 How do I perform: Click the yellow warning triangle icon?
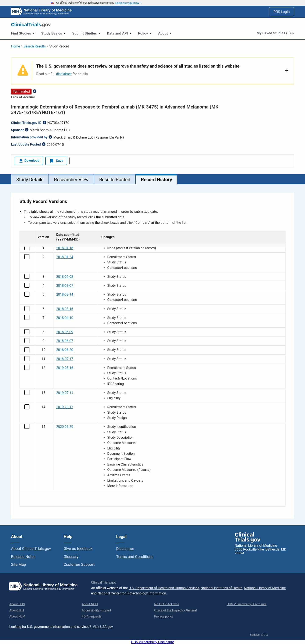(23, 70)
